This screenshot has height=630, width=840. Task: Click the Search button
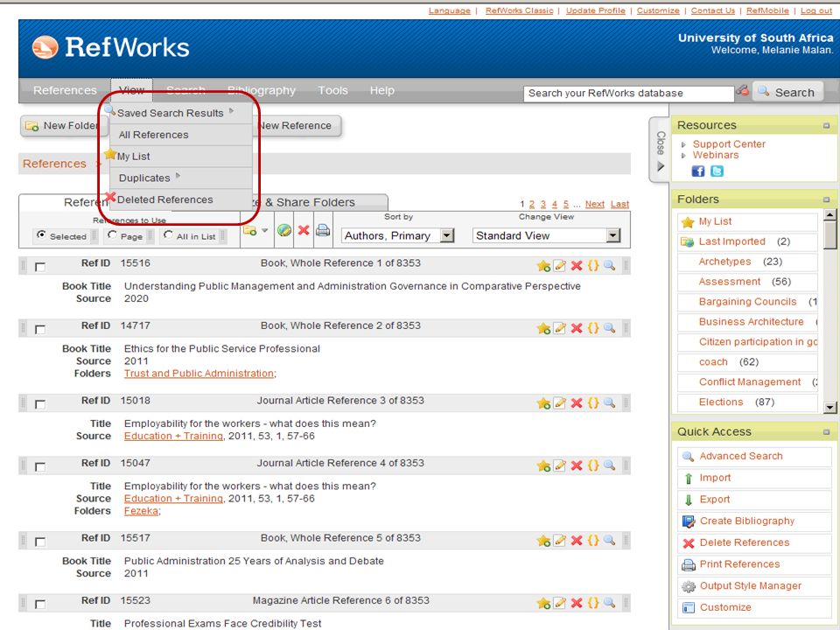(788, 92)
